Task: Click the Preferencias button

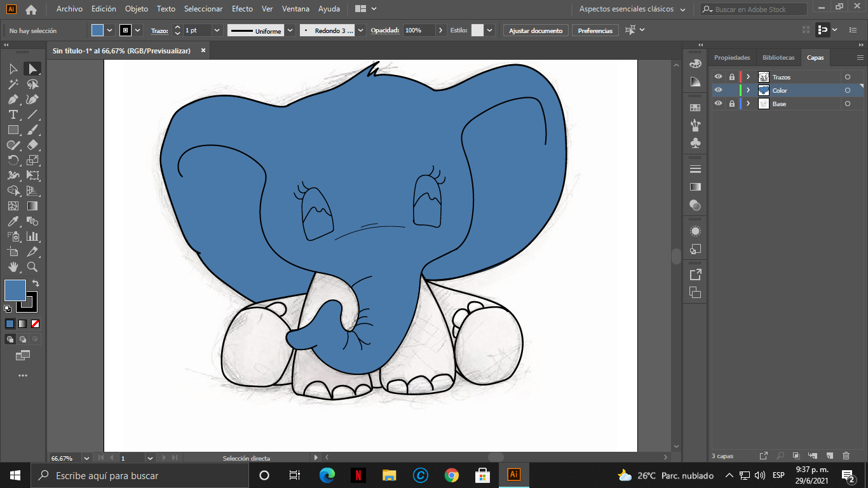Action: pos(595,30)
